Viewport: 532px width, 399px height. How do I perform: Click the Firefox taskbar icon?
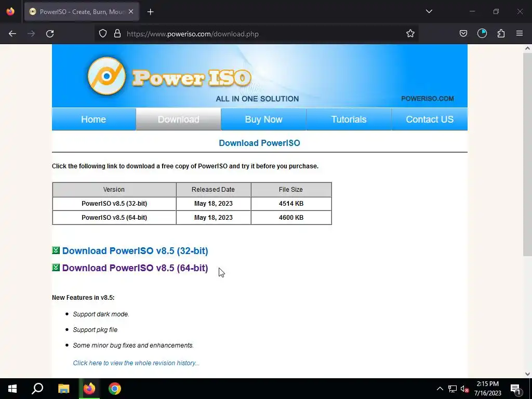89,389
